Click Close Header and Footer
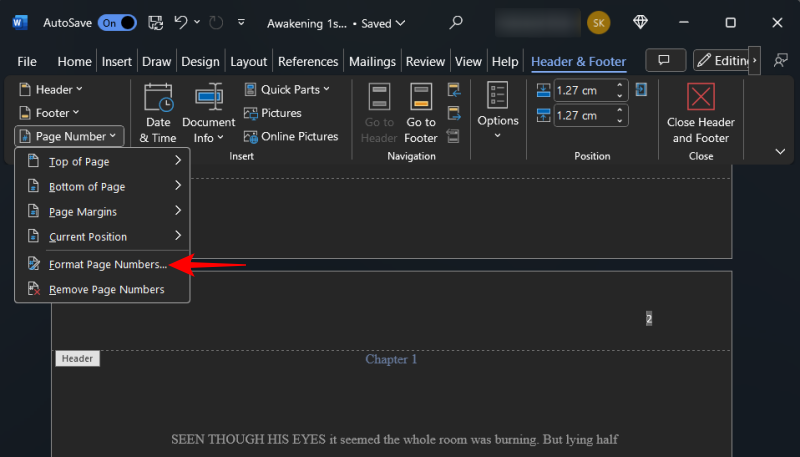This screenshot has height=457, width=800. tap(700, 112)
